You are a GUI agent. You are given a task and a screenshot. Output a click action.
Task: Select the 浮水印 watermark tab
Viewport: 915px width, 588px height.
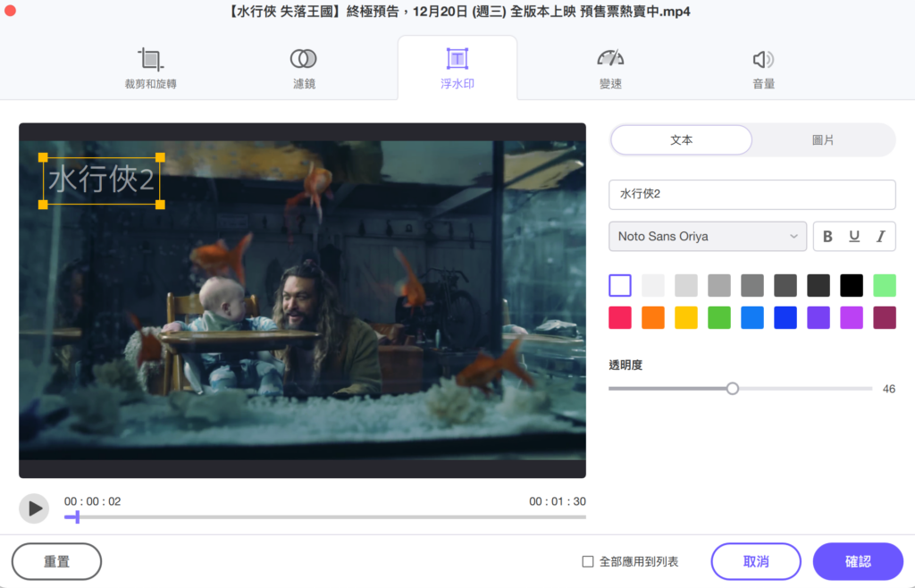457,68
